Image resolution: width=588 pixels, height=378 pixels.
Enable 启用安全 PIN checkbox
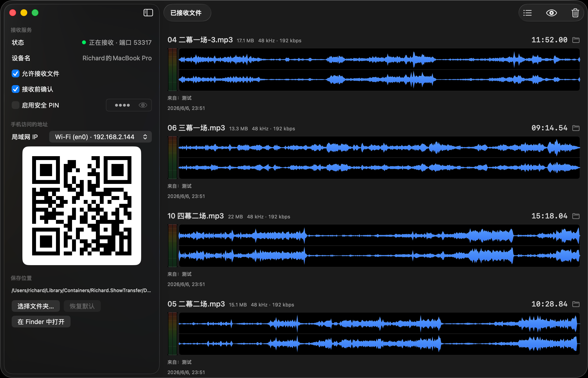point(16,105)
